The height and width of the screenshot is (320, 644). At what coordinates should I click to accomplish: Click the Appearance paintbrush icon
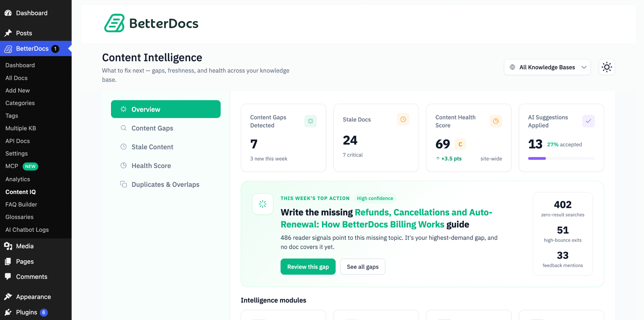pos(8,297)
